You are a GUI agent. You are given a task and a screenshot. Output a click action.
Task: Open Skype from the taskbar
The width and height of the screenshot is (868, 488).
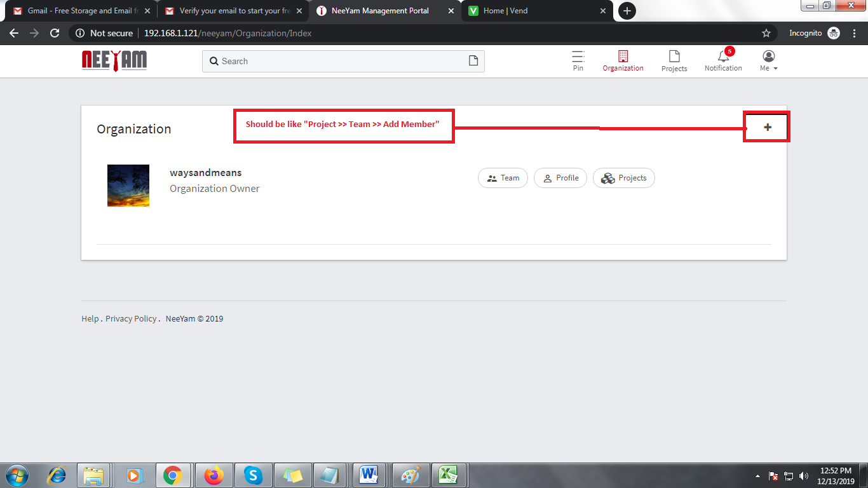tap(254, 475)
